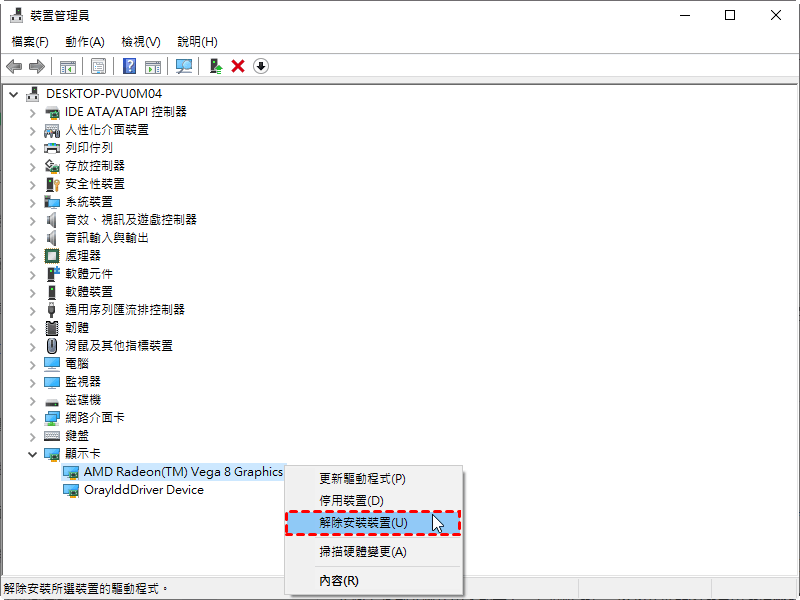Click the Properties sheet toolbar icon
Image resolution: width=800 pixels, height=600 pixels.
99,66
